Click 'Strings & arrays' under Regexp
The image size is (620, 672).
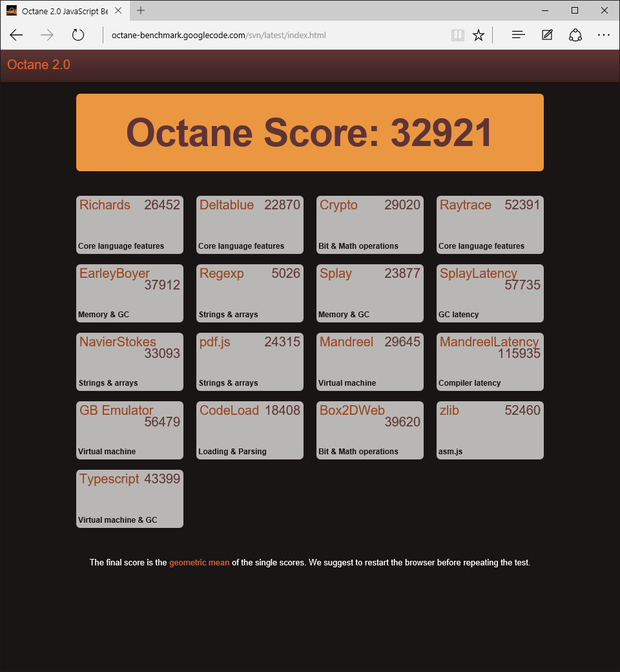[x=228, y=315]
